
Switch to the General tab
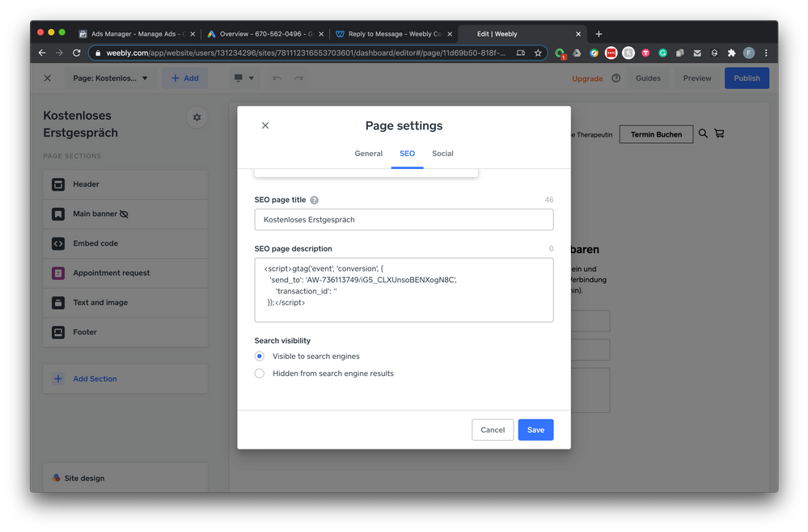[369, 154]
